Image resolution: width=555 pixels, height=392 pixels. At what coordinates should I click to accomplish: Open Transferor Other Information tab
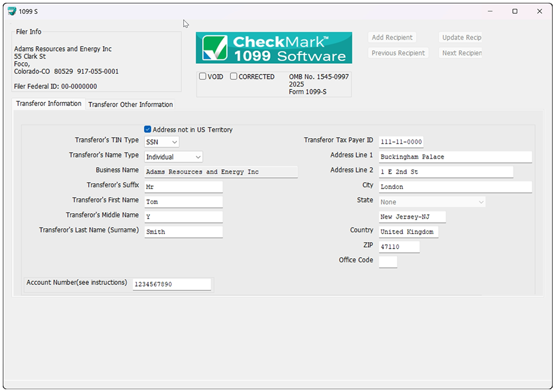click(x=130, y=104)
